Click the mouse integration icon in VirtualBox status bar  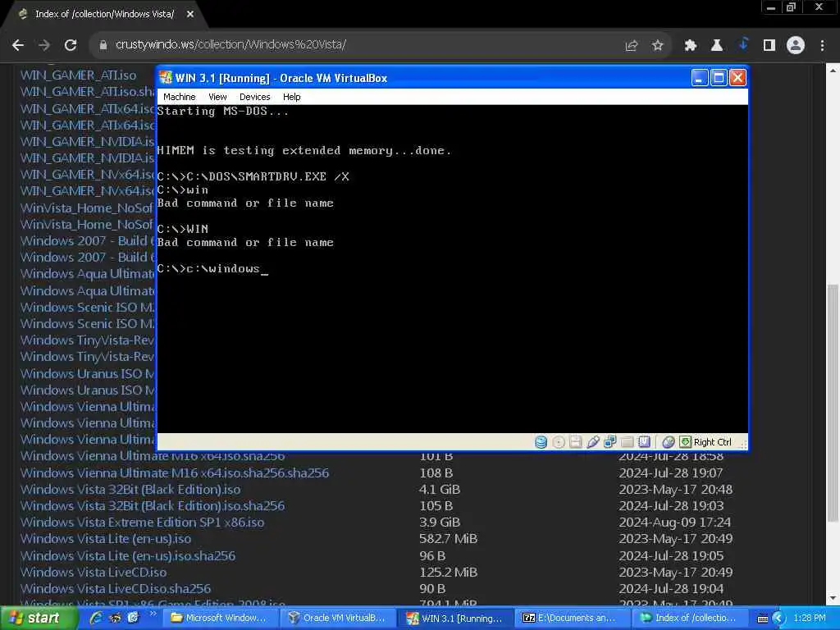(x=668, y=442)
